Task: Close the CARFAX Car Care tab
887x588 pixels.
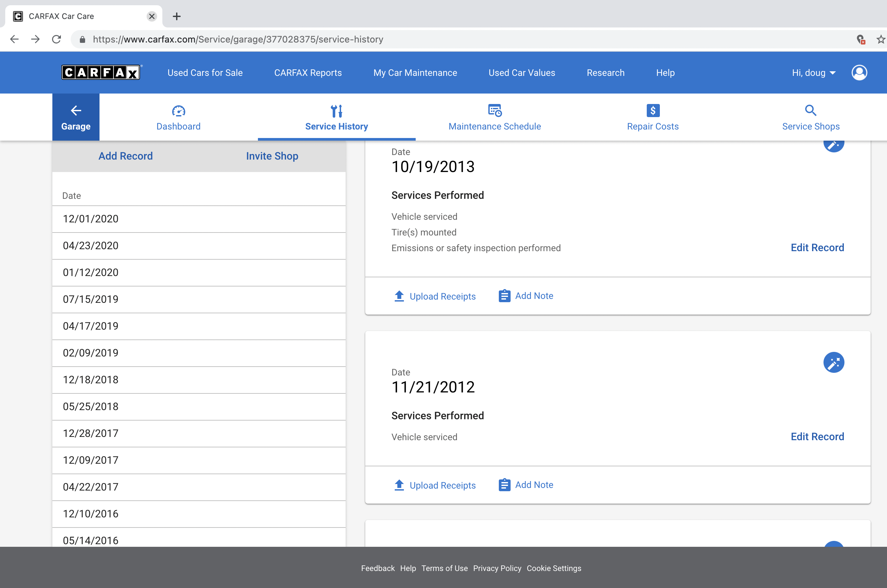Action: [152, 16]
